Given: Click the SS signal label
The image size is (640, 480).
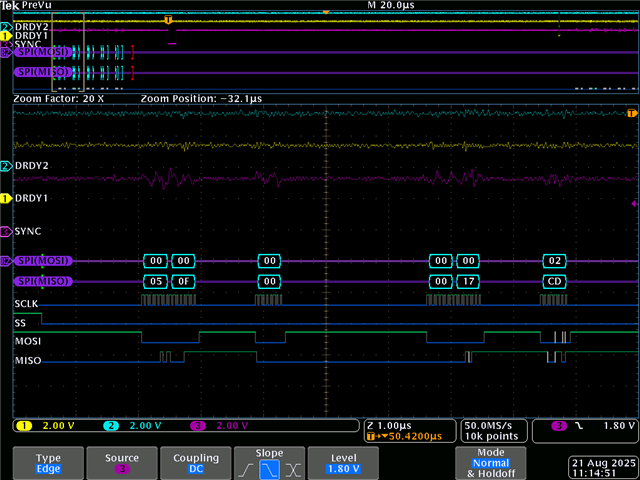Looking at the screenshot, I should (x=20, y=323).
